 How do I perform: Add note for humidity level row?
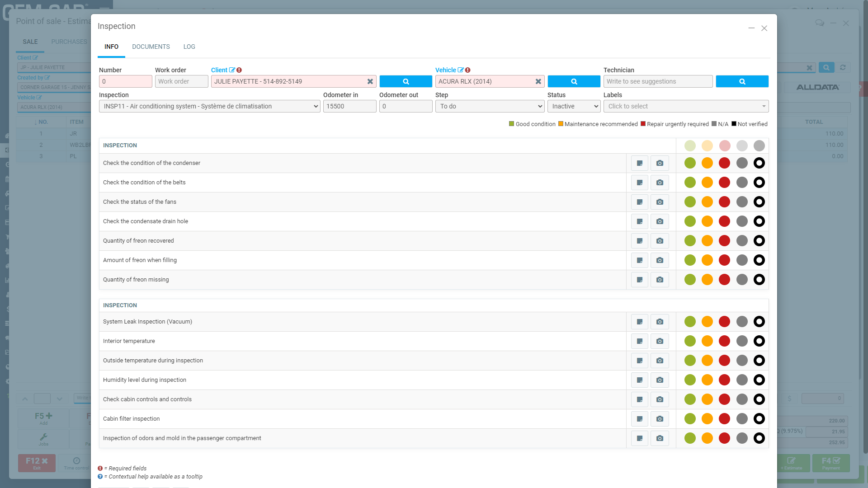640,380
